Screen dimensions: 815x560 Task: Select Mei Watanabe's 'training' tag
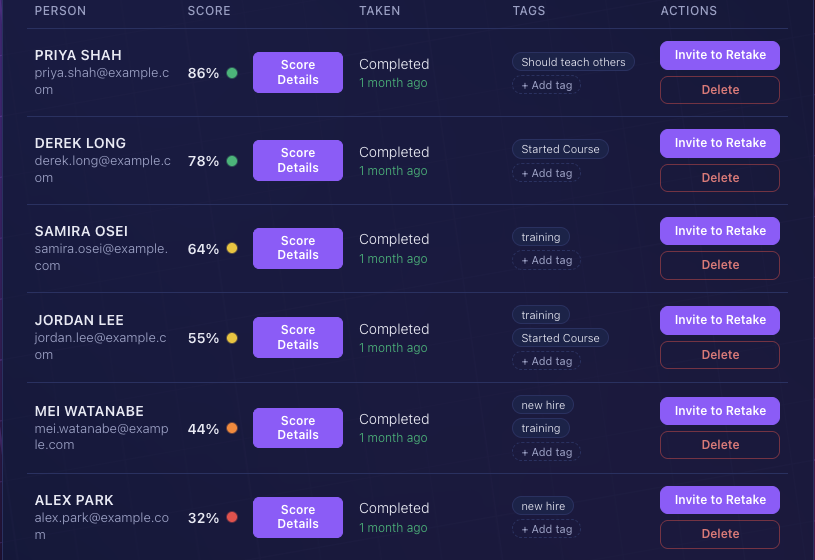coord(541,428)
